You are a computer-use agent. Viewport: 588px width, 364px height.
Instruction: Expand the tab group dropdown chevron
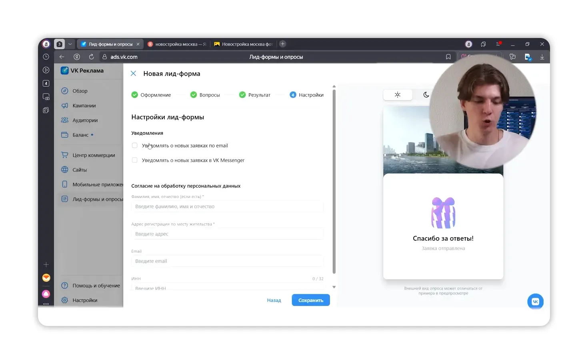pos(70,44)
